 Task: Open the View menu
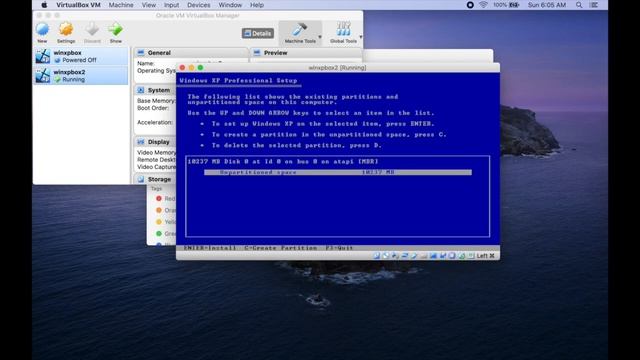click(x=149, y=5)
